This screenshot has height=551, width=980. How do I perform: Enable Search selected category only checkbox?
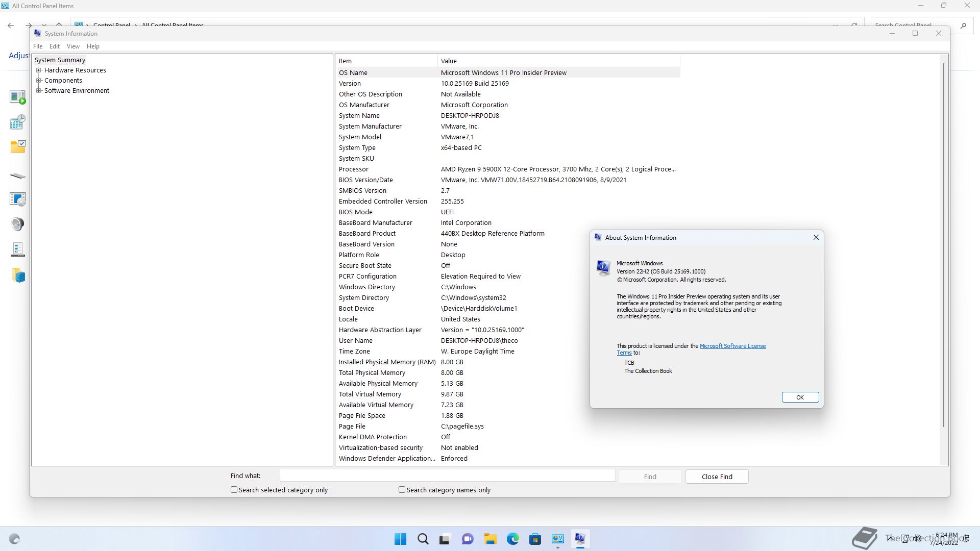tap(234, 490)
